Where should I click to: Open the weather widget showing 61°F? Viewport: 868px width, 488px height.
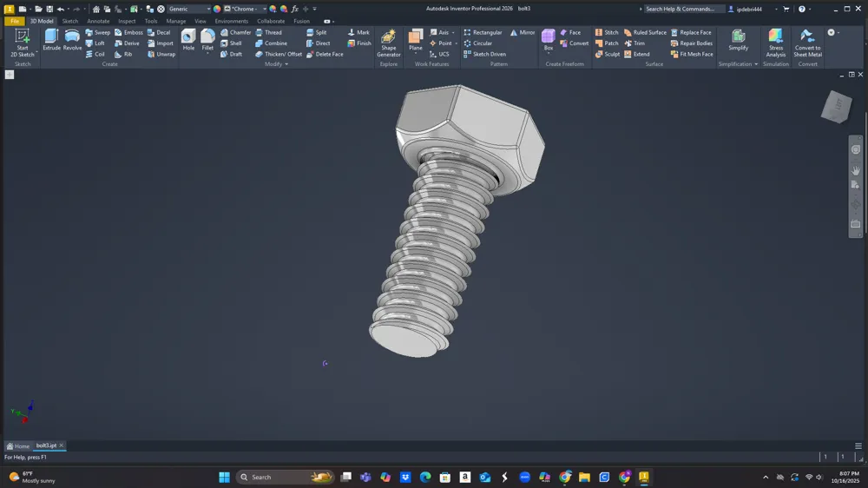[32, 477]
